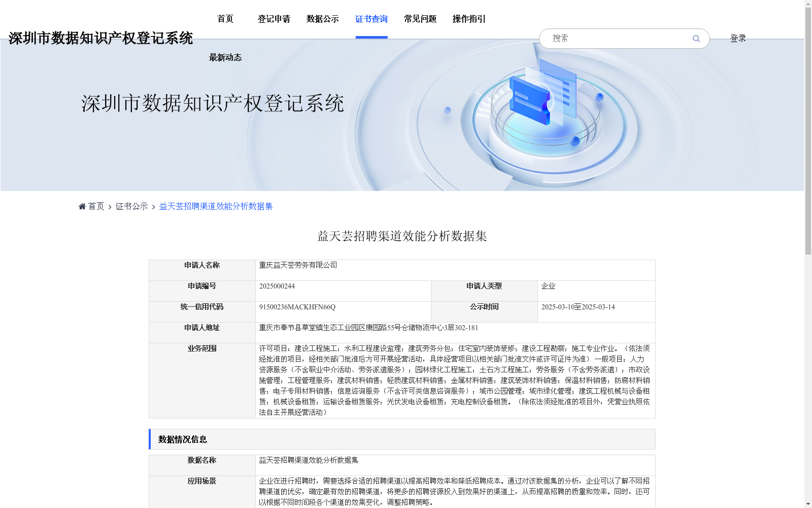The width and height of the screenshot is (812, 508).
Task: Click credit code 91500236MACKHFN66Q
Action: pos(297,307)
